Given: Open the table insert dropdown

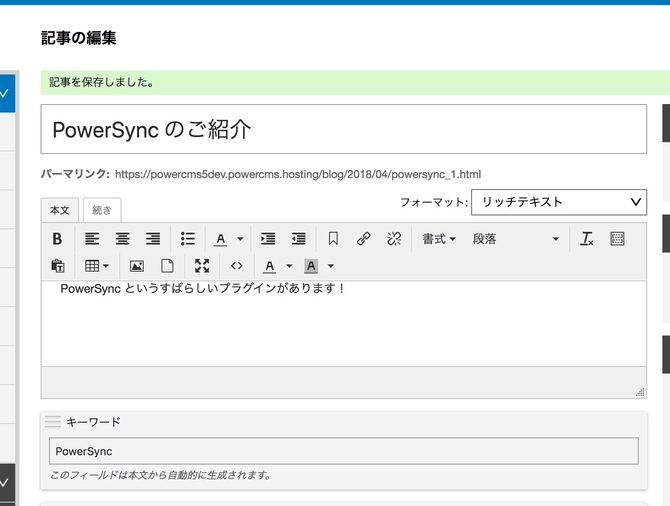Looking at the screenshot, I should coord(97,266).
